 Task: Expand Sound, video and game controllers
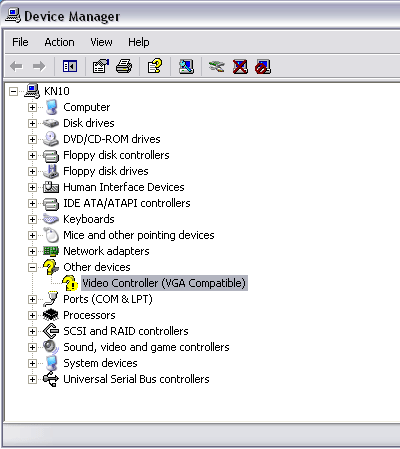[x=32, y=347]
